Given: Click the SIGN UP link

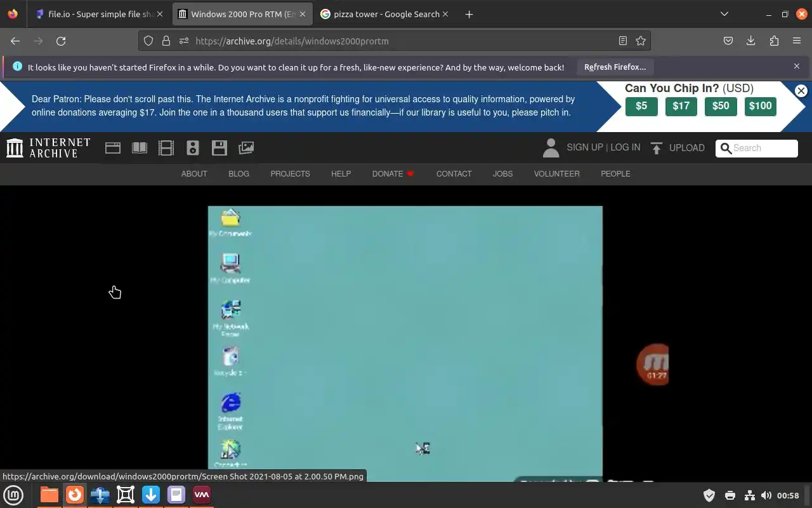Looking at the screenshot, I should (585, 147).
